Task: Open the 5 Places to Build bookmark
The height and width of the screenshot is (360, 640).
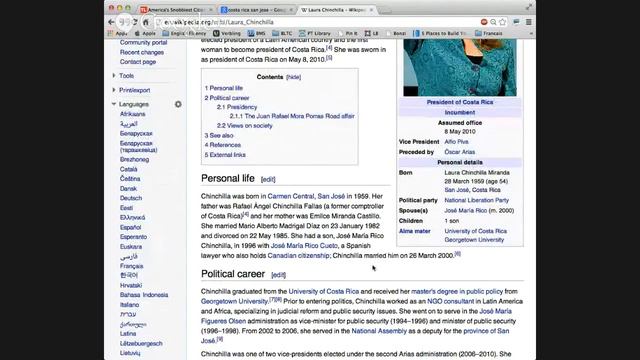Action: pyautogui.click(x=440, y=33)
